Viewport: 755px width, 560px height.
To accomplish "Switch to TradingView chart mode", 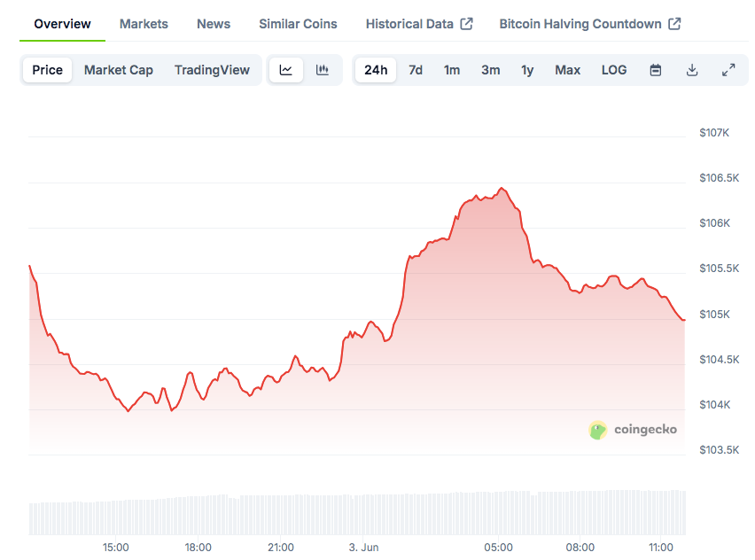I will coord(212,70).
